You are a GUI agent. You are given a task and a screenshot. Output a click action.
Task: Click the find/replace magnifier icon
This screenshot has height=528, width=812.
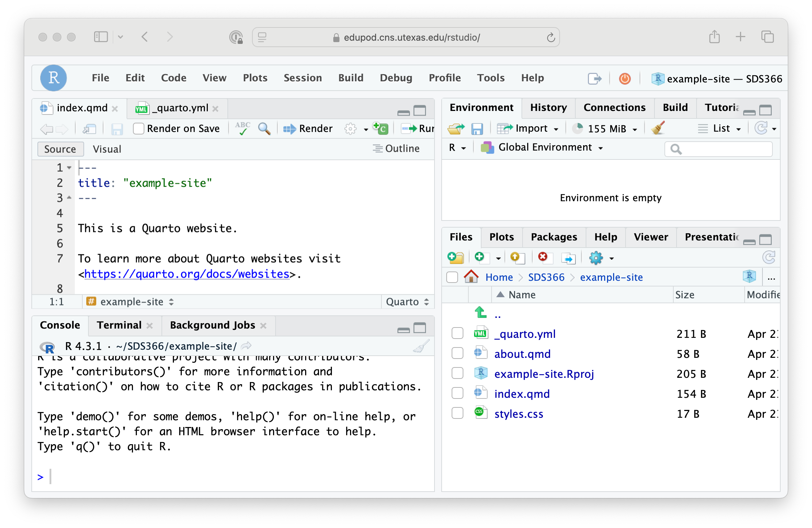[264, 128]
